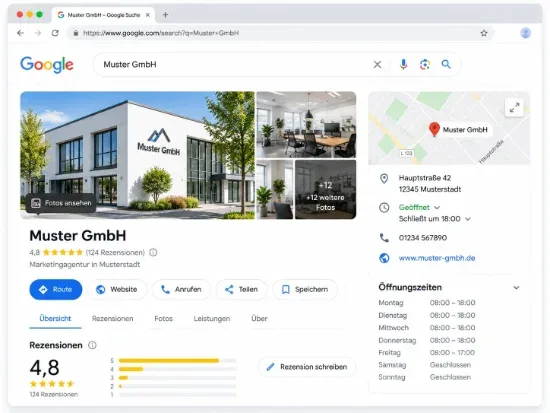Open the www.muster-gmbh.de link
The image size is (550, 413).
(x=437, y=258)
